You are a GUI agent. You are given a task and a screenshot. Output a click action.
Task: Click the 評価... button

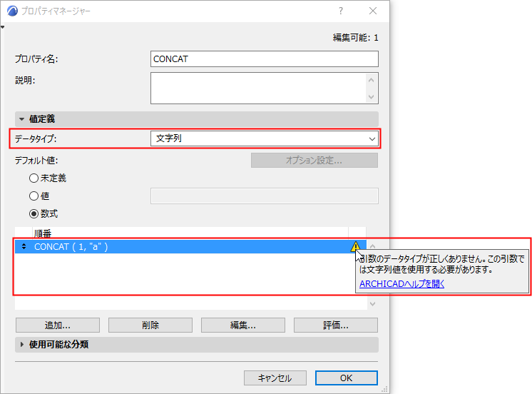[x=336, y=325]
